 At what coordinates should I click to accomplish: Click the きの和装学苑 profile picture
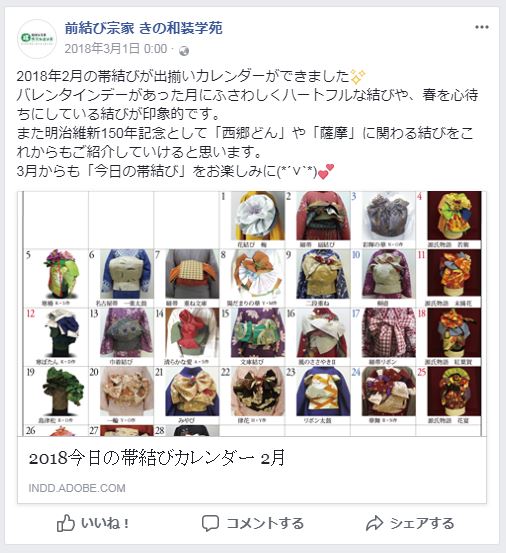[x=37, y=38]
